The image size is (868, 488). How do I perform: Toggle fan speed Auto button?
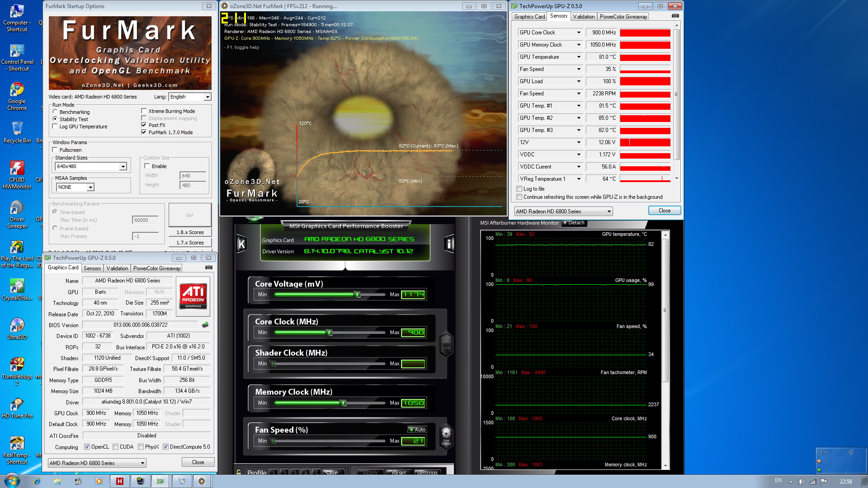click(417, 430)
